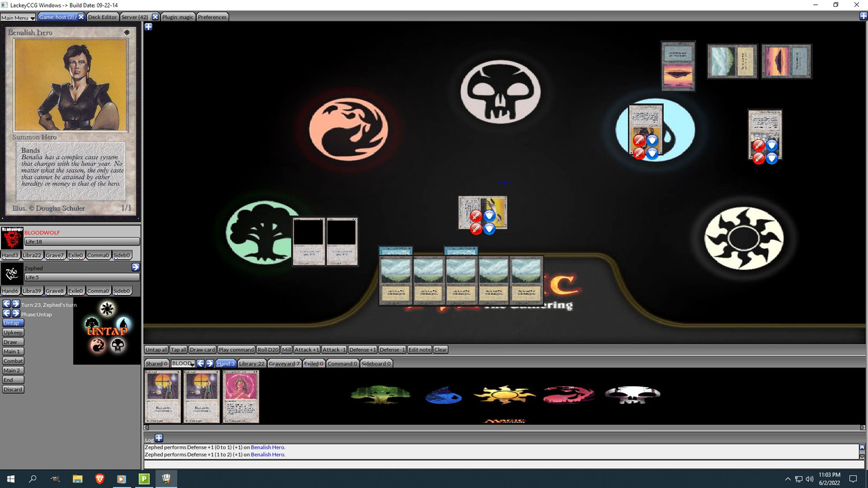
Task: Go to the previous turn with the left arrow
Action: click(6, 304)
